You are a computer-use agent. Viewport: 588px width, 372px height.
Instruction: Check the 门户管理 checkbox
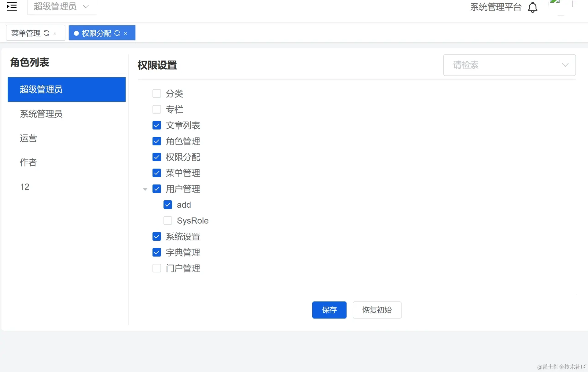[157, 268]
